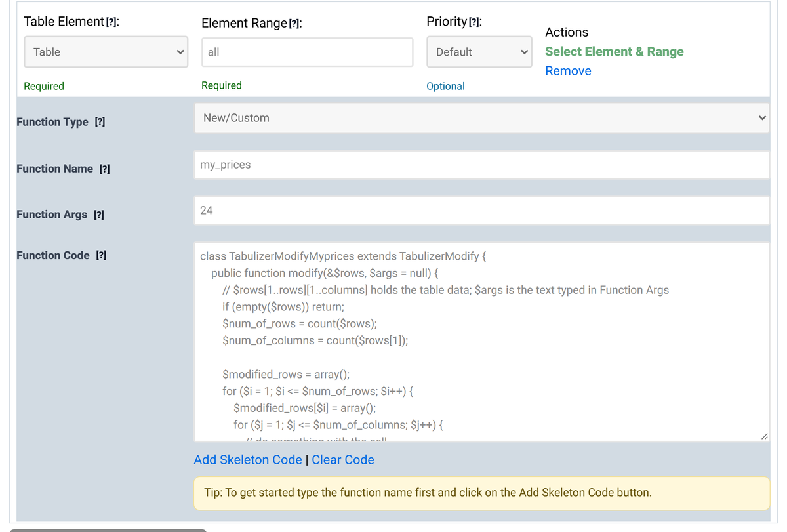Image resolution: width=787 pixels, height=532 pixels.
Task: Open help for Function Code
Action: coord(101,255)
